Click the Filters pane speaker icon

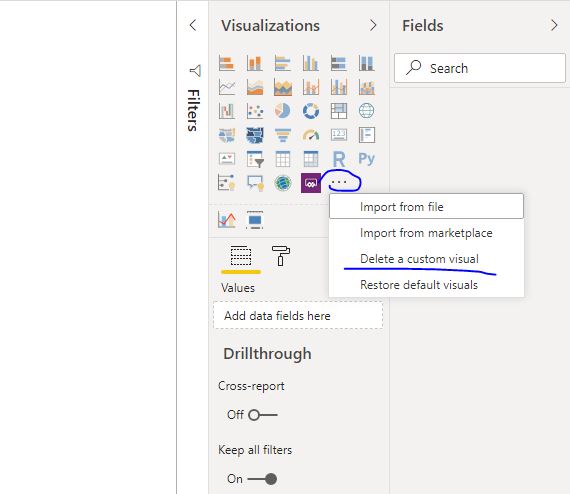(x=195, y=71)
